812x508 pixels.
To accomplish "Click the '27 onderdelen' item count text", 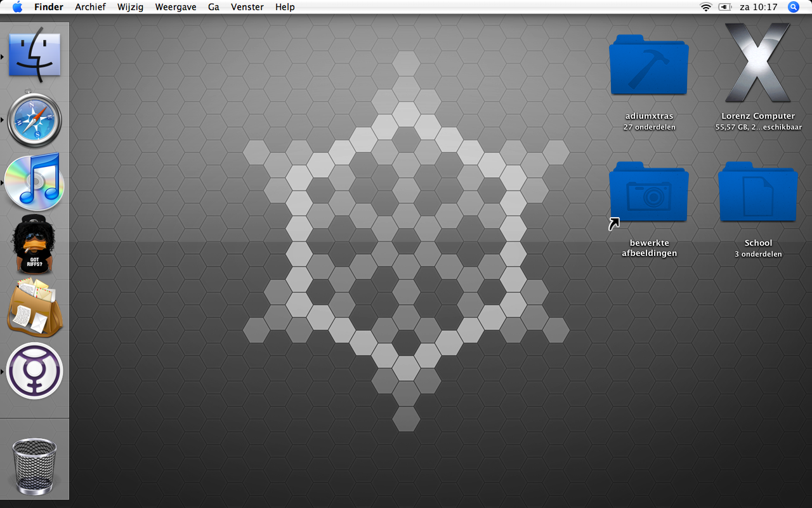I will pos(649,127).
